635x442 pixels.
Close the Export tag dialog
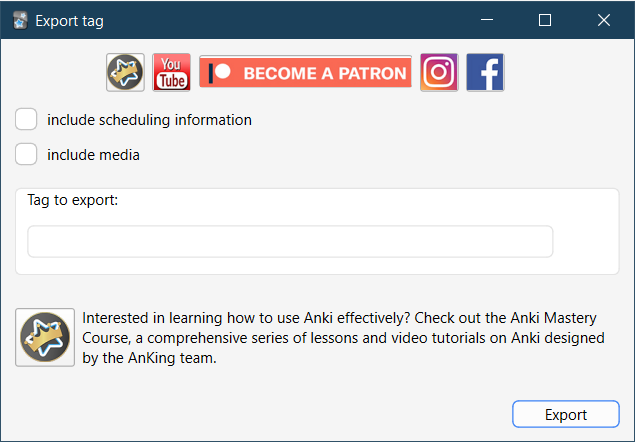(x=604, y=20)
